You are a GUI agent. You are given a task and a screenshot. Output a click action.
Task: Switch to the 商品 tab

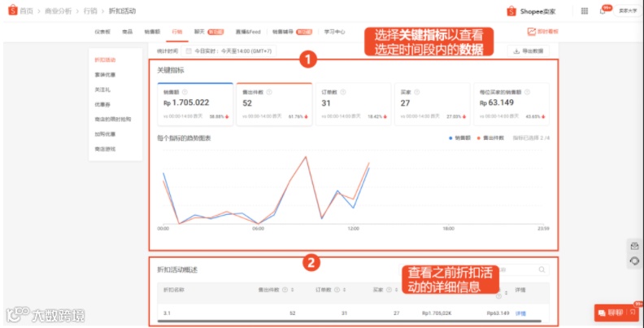point(128,32)
